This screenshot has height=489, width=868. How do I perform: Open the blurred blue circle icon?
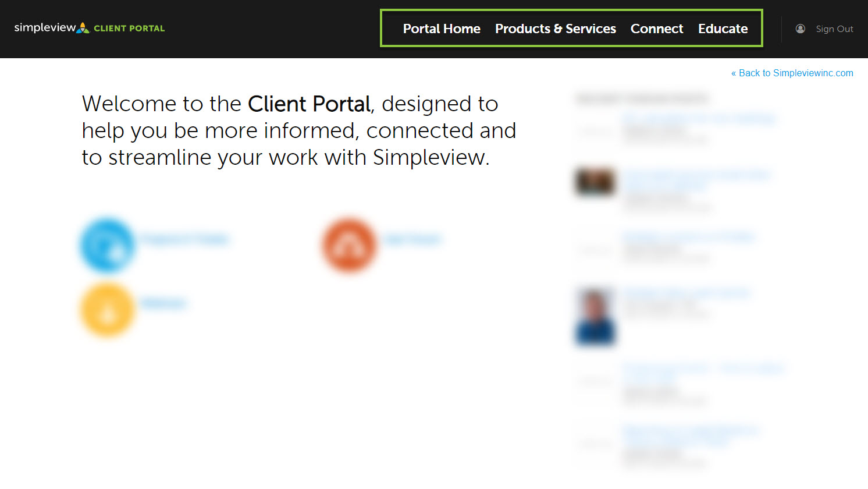coord(108,245)
